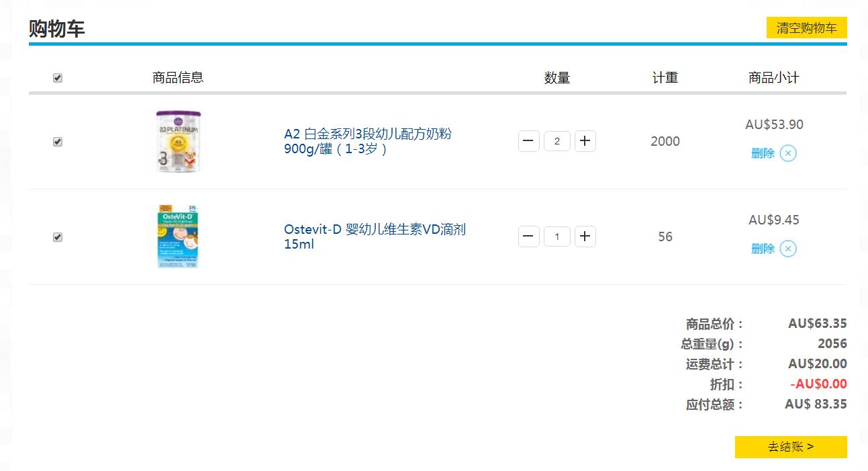Uncheck the A2 milk powder item checkbox
Viewport: 868px width, 471px height.
(58, 142)
